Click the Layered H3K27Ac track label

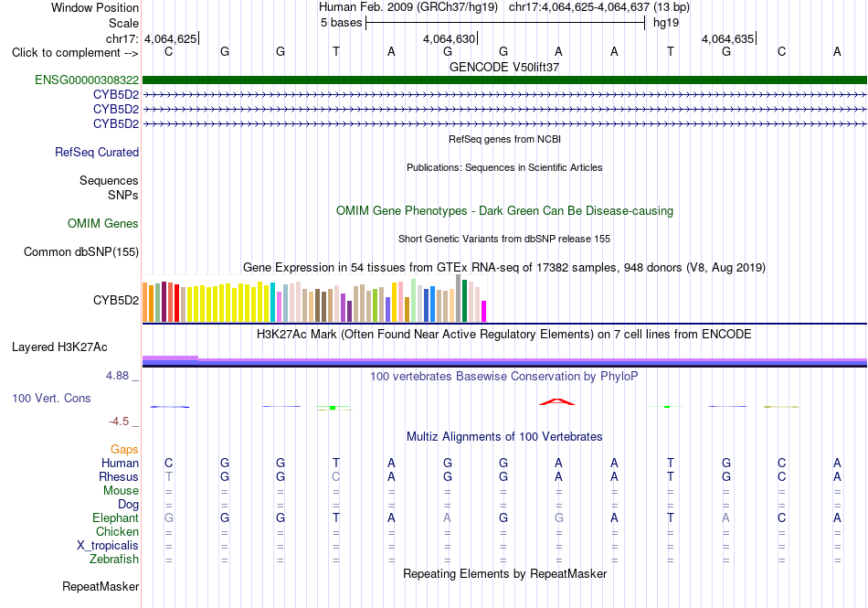click(59, 347)
